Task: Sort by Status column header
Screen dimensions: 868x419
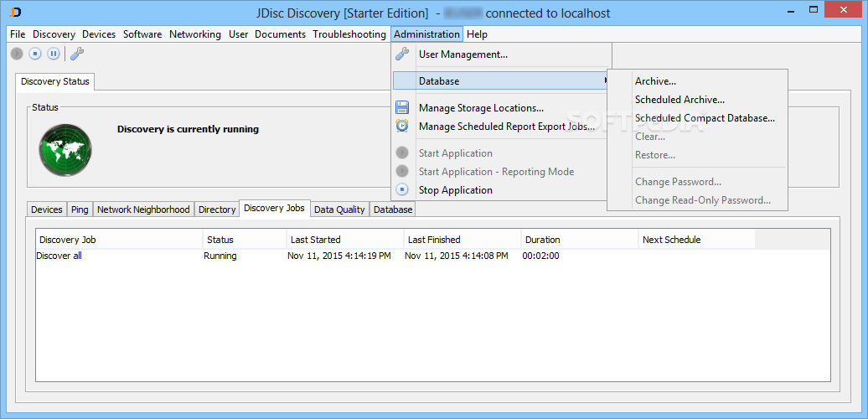Action: pos(245,240)
